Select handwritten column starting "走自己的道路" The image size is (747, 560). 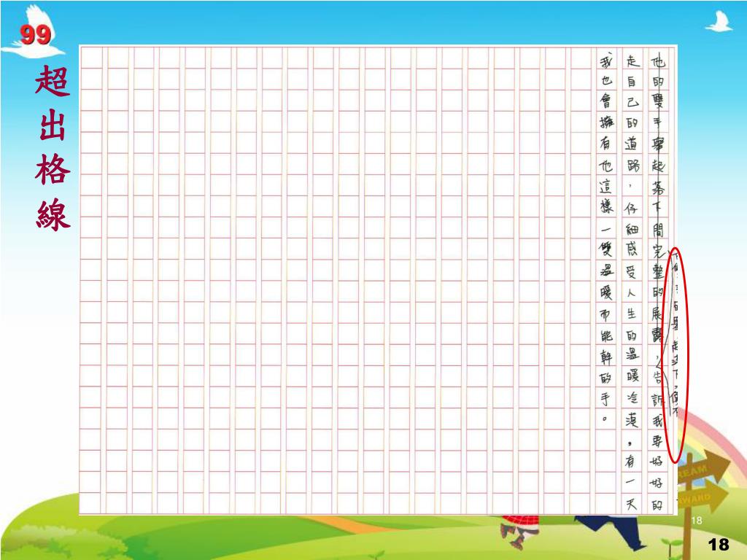[x=632, y=282]
